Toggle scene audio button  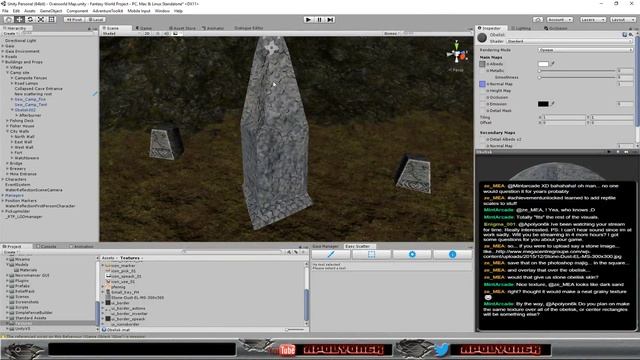point(166,33)
